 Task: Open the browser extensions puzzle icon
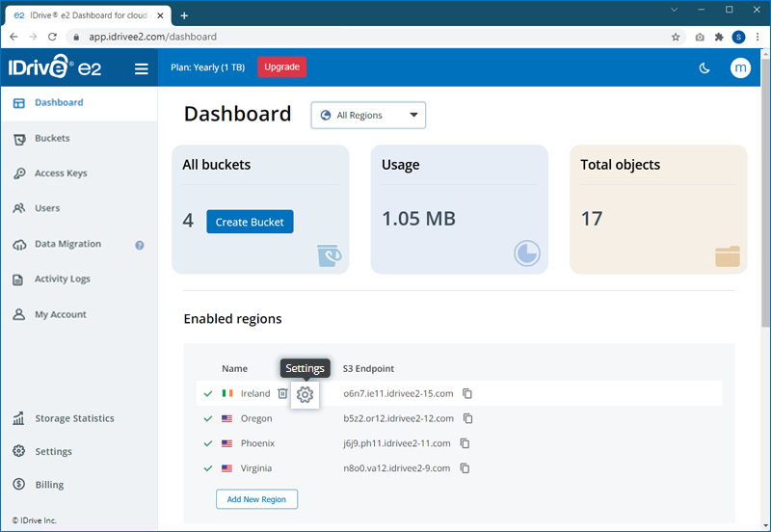(719, 37)
